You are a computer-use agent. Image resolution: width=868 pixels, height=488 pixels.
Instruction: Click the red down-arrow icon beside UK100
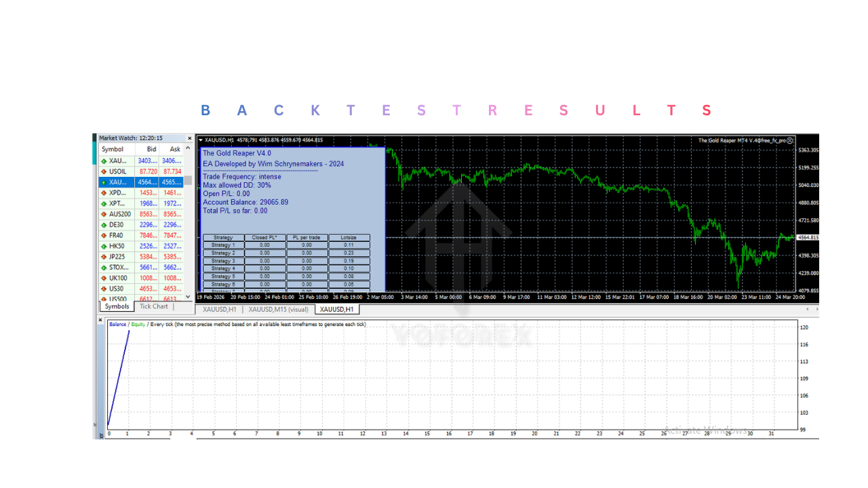click(104, 278)
